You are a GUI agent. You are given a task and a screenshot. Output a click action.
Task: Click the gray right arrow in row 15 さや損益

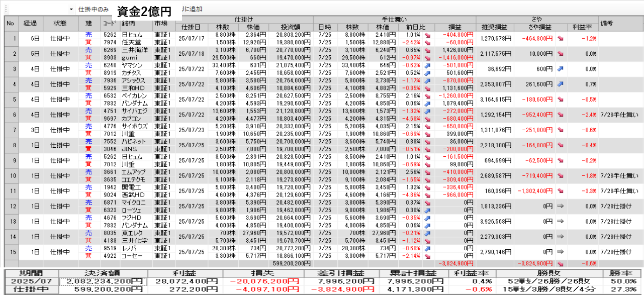click(x=561, y=252)
